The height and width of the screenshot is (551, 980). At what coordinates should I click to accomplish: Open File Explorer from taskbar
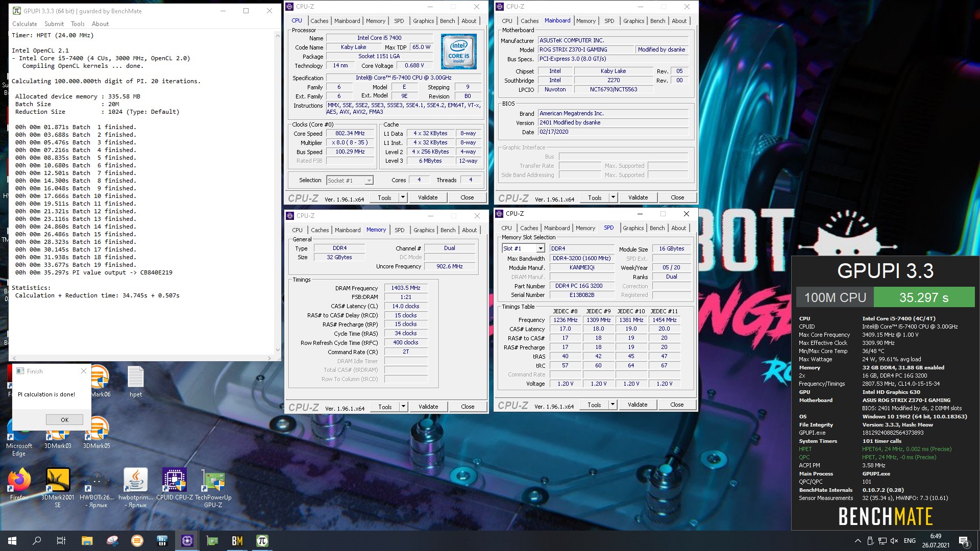[x=87, y=541]
